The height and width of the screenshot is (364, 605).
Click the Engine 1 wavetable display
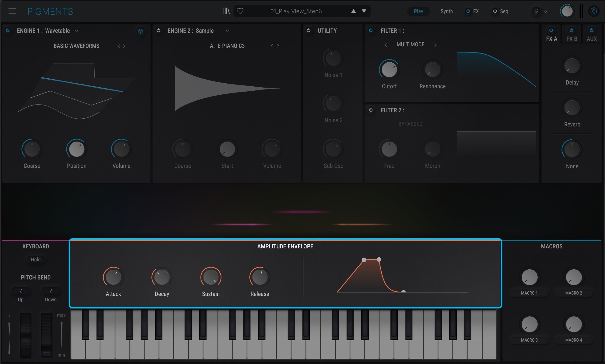coord(77,91)
